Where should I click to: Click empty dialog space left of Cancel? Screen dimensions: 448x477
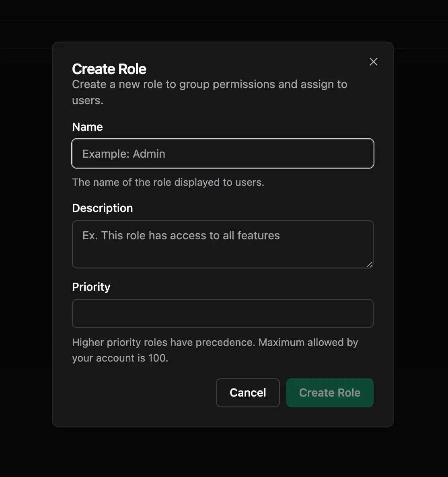point(141,393)
